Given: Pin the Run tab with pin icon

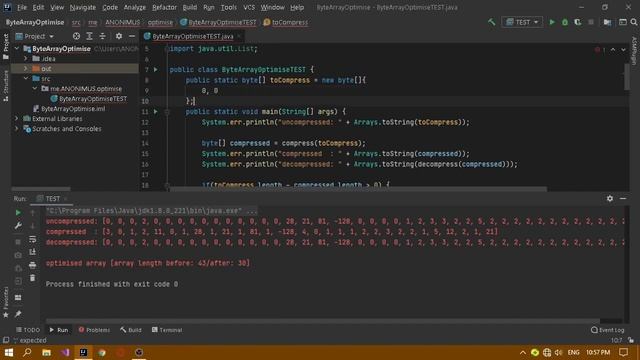Looking at the screenshot, I should coord(18,314).
